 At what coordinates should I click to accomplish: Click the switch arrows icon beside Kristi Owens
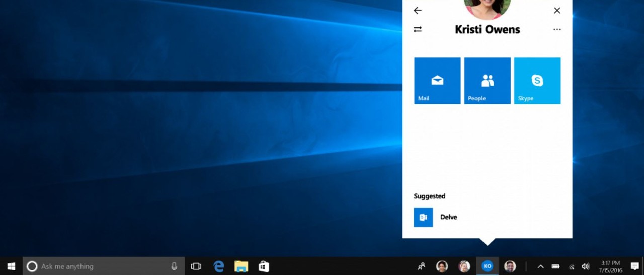418,29
